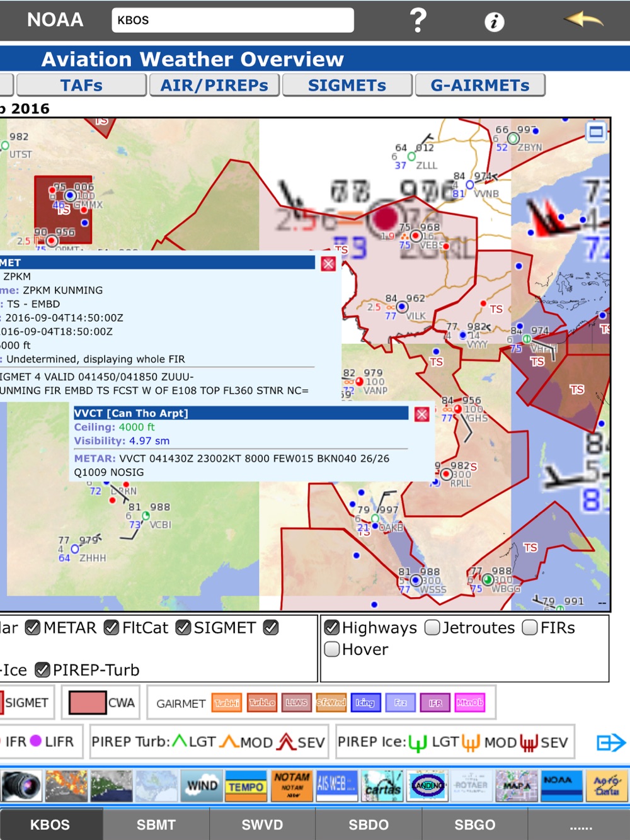Open the WIND icon

pyautogui.click(x=202, y=786)
